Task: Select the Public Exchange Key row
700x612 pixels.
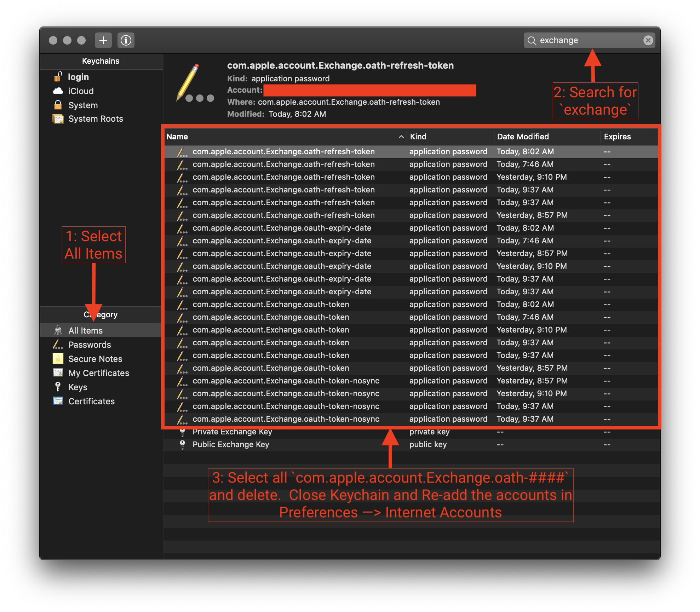Action: click(x=411, y=445)
